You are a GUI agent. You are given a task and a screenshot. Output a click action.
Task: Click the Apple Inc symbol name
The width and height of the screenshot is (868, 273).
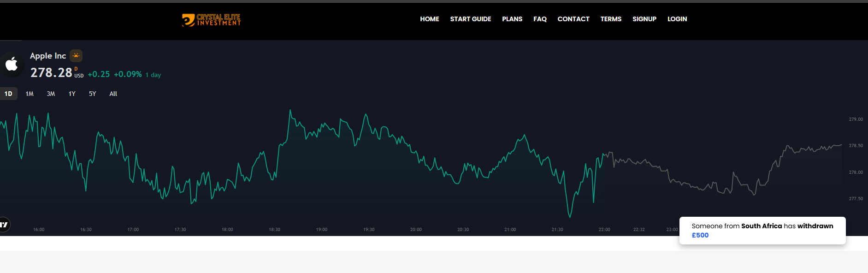click(48, 56)
